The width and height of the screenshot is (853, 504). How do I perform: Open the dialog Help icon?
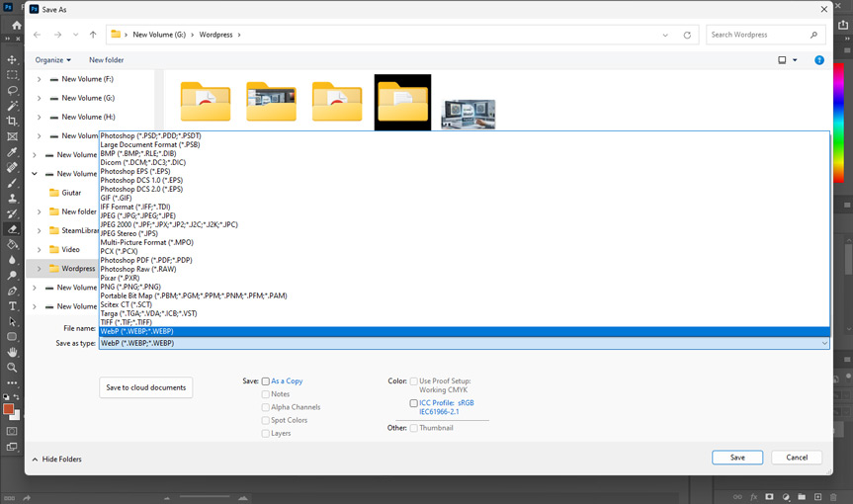(819, 60)
